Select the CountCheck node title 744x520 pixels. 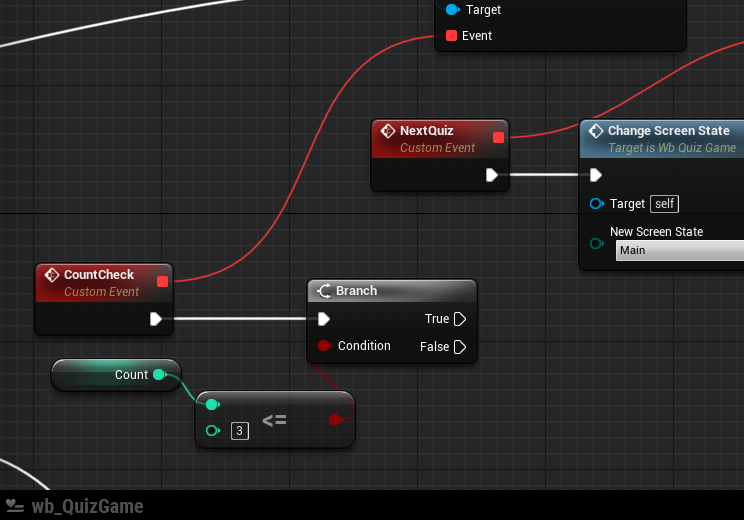point(99,275)
